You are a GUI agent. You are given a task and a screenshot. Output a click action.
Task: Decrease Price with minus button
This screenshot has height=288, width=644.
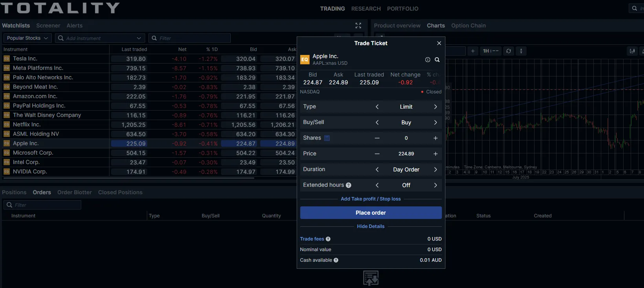(377, 154)
